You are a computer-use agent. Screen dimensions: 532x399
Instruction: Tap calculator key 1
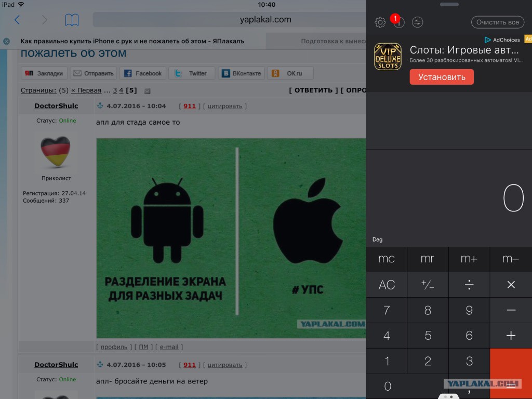(387, 362)
